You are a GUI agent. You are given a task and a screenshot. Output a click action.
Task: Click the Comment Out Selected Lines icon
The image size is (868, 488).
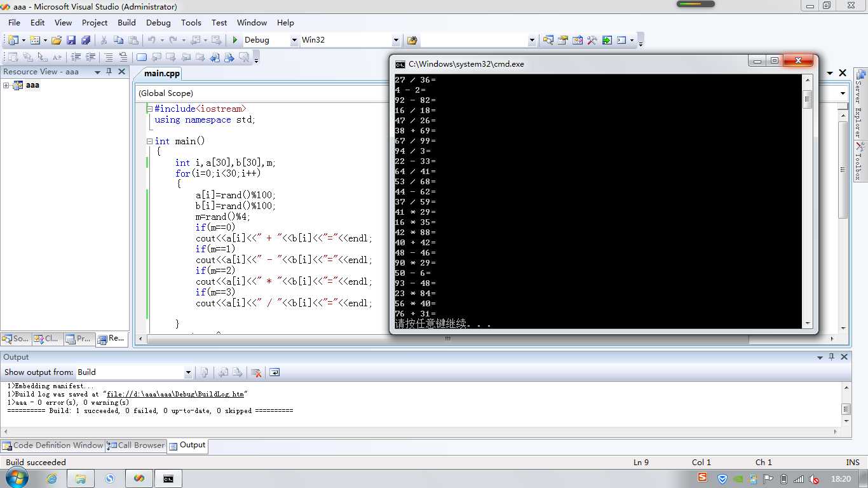click(x=109, y=57)
